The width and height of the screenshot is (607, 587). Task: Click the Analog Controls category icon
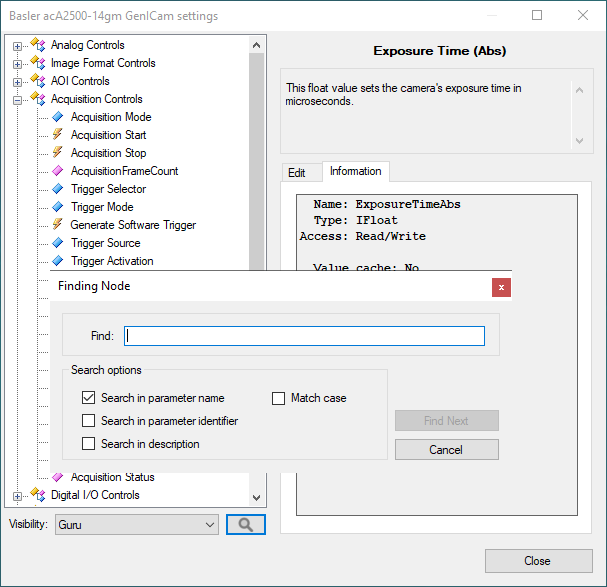(38, 45)
